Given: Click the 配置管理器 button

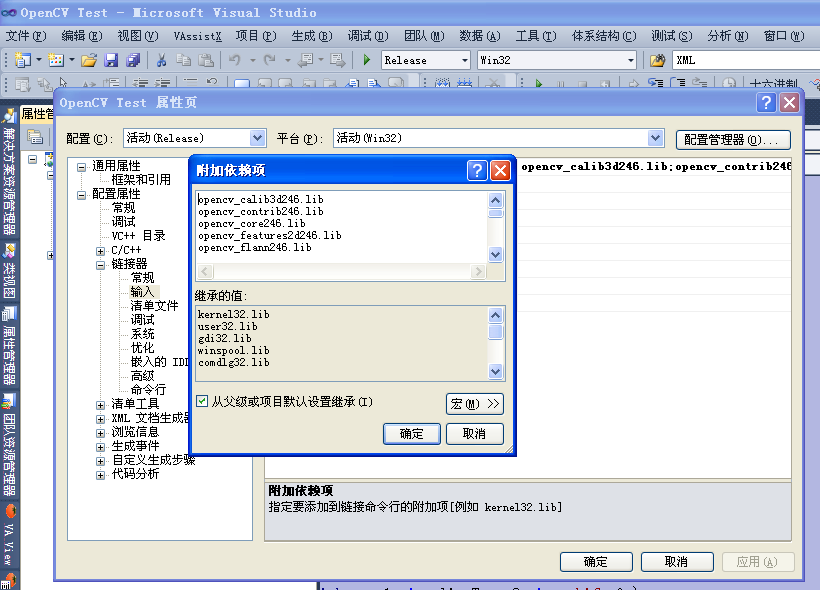Looking at the screenshot, I should pos(733,139).
